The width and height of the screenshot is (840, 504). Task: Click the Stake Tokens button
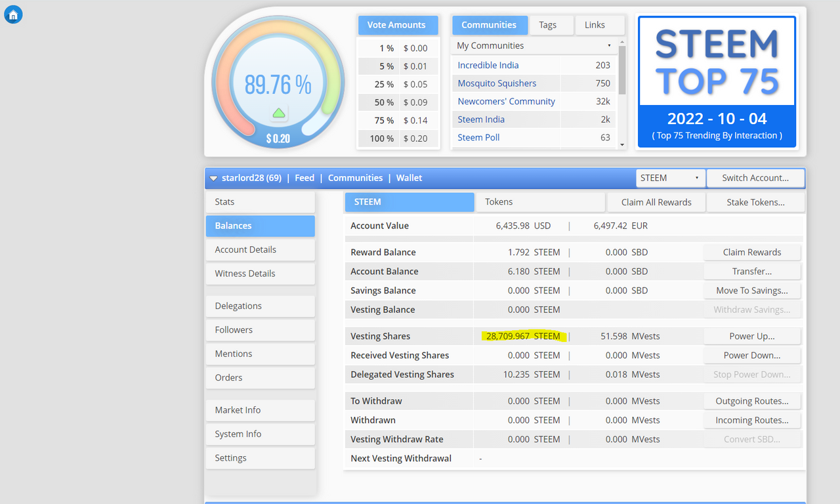tap(755, 202)
